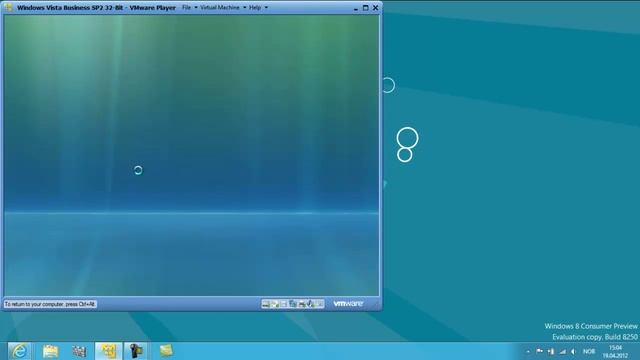This screenshot has width=640, height=360.
Task: Click the 'To return to your computer' hint text
Action: click(x=50, y=304)
